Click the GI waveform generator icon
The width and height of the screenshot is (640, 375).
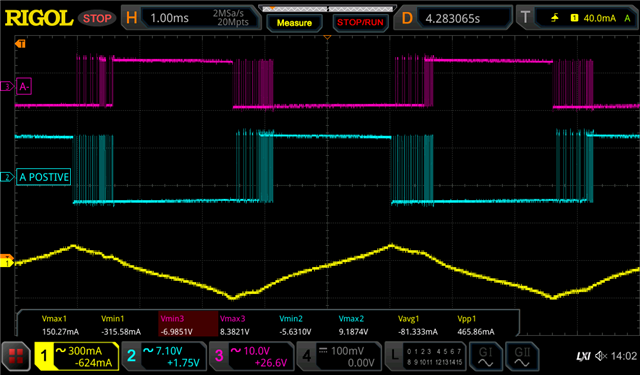pos(485,356)
